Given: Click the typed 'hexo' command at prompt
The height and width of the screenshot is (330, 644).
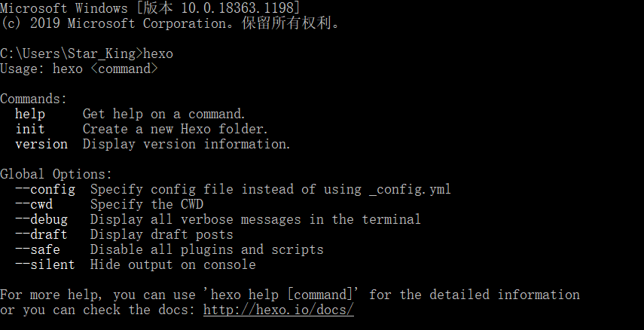Looking at the screenshot, I should point(157,53).
